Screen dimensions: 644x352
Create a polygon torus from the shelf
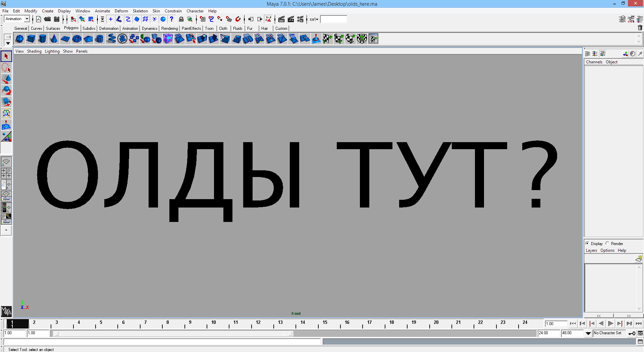click(77, 39)
